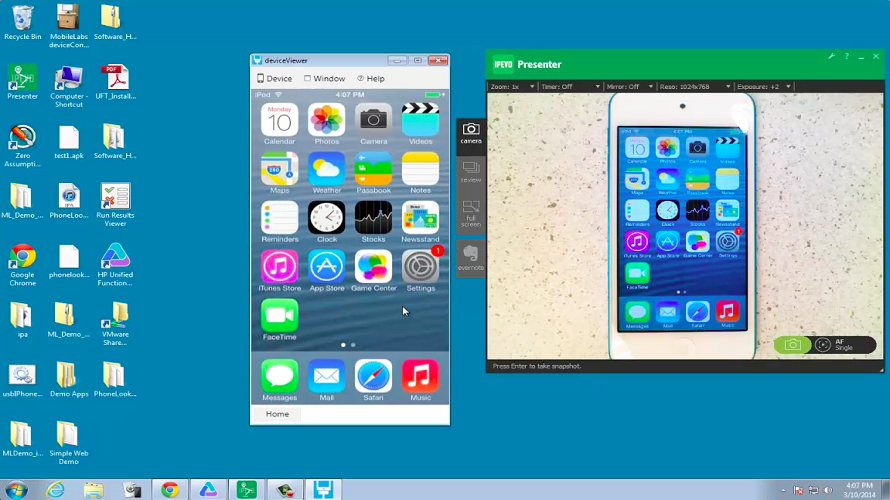This screenshot has width=890, height=500.
Task: Open the Exposure +2 dropdown
Action: (x=764, y=87)
